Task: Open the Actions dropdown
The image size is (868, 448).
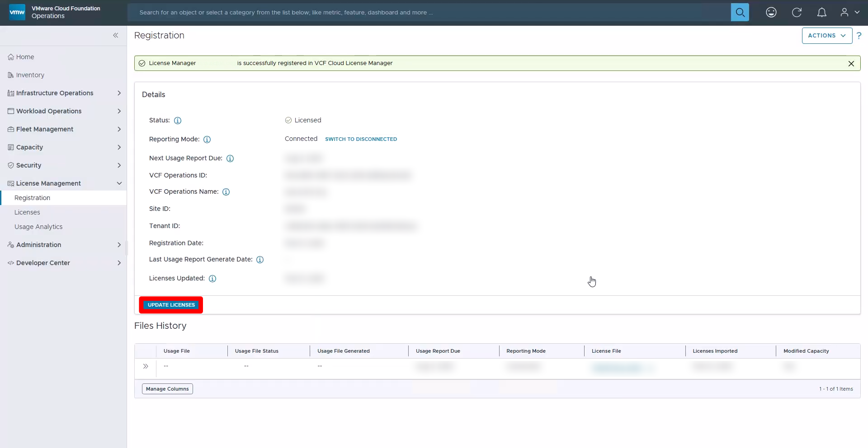Action: (x=827, y=36)
